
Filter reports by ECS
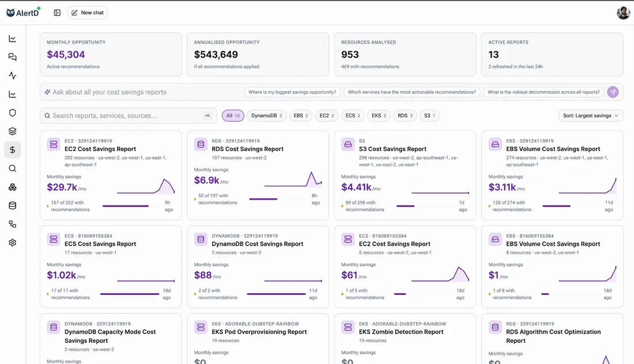coord(353,116)
